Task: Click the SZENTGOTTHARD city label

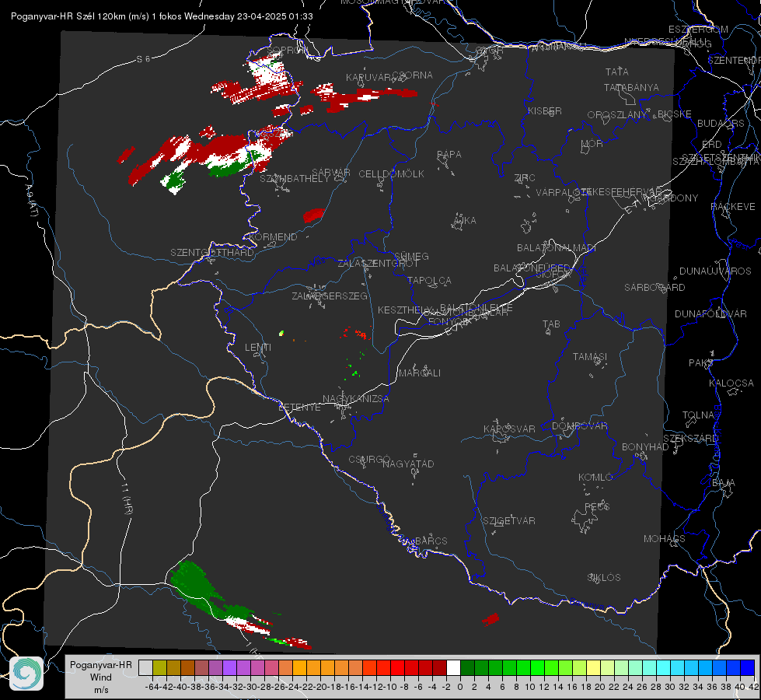Action: [212, 253]
